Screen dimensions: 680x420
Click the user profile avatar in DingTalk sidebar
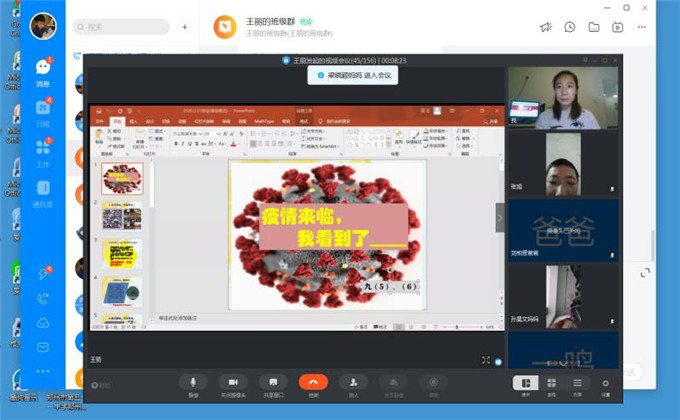click(x=43, y=26)
